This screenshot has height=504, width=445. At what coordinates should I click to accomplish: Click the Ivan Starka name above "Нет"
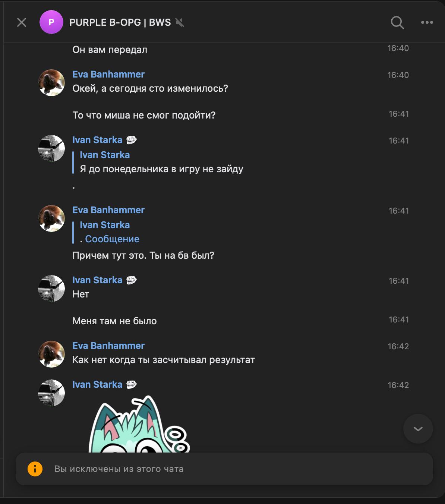(x=97, y=280)
